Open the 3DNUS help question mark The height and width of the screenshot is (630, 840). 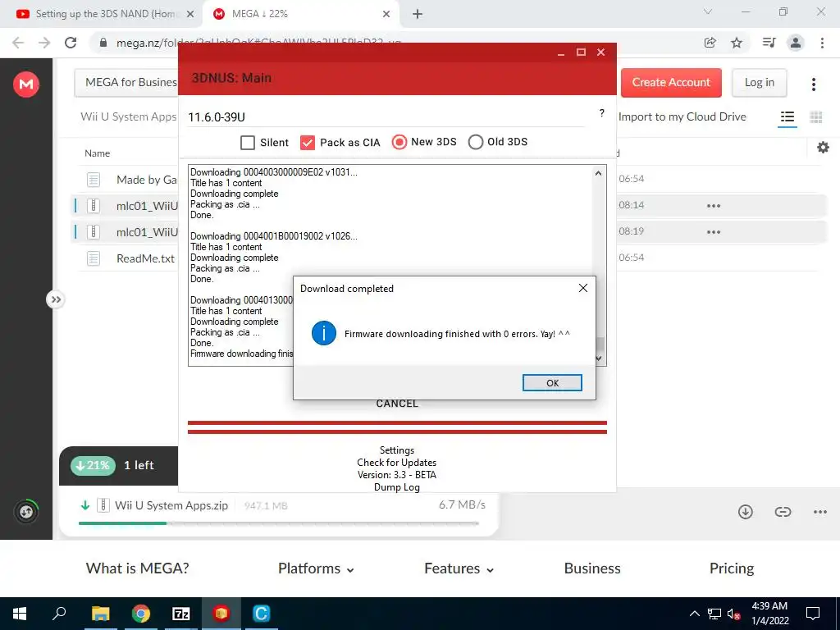[x=601, y=113]
